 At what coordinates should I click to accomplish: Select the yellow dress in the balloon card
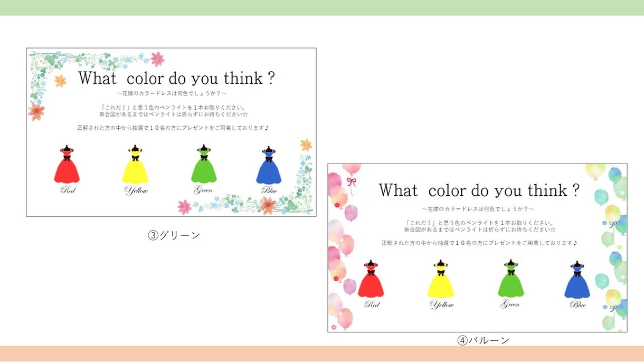[x=441, y=279]
